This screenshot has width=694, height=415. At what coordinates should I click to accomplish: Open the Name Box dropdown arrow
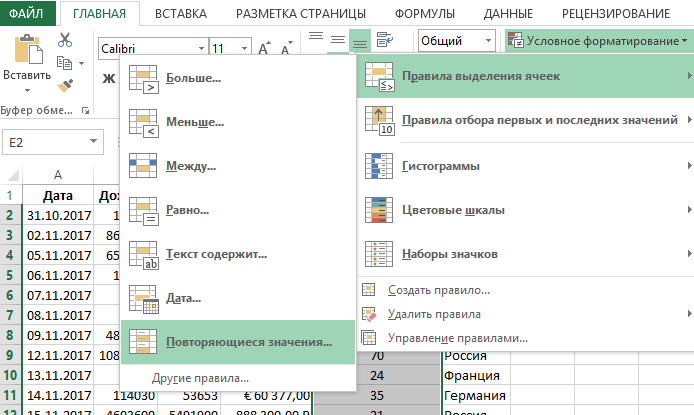93,142
